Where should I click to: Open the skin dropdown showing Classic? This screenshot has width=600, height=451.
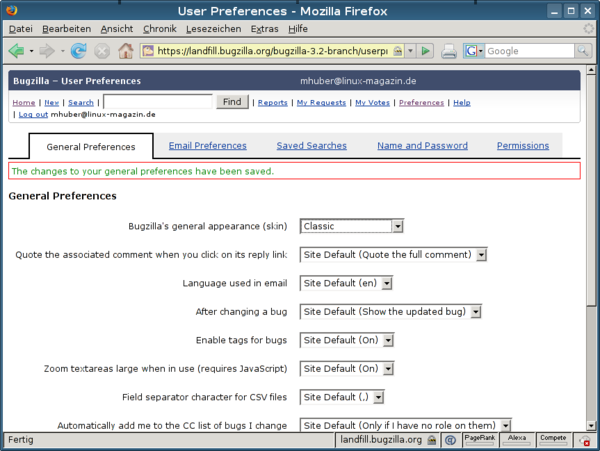tap(352, 226)
